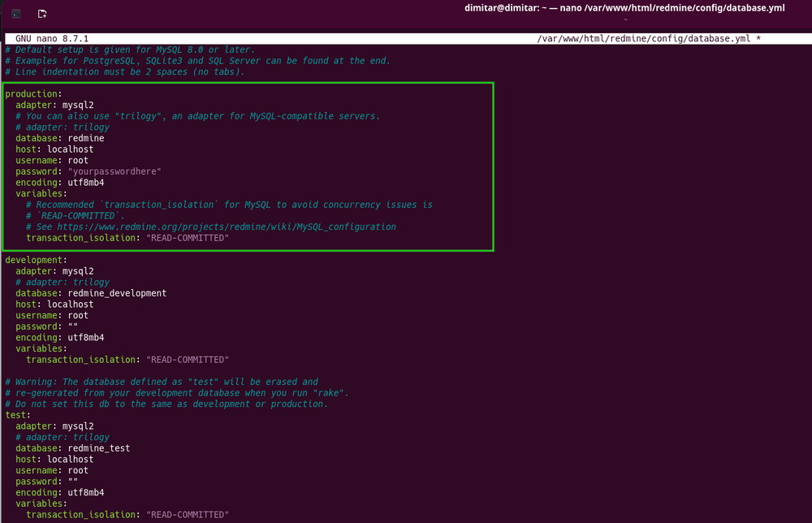Image resolution: width=812 pixels, height=523 pixels.
Task: Click 'adapter: mysql2' under test
Action: 54,426
